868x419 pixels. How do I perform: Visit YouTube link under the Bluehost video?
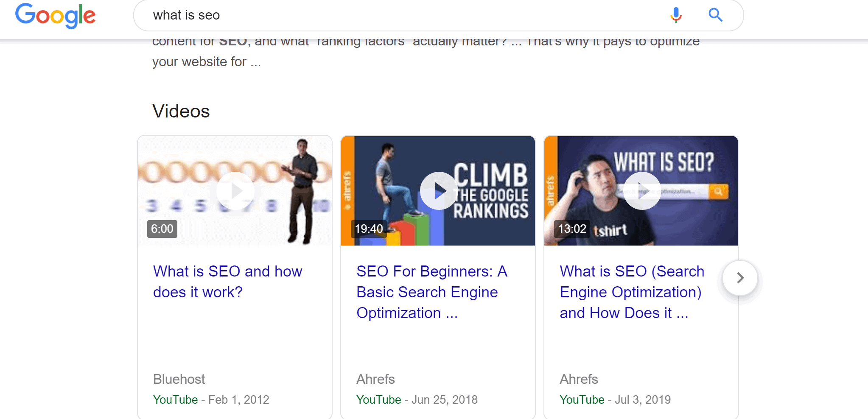(x=176, y=399)
